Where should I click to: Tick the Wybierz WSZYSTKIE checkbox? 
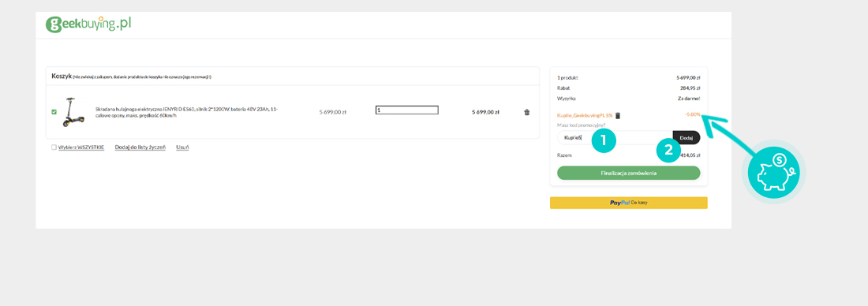[54, 147]
